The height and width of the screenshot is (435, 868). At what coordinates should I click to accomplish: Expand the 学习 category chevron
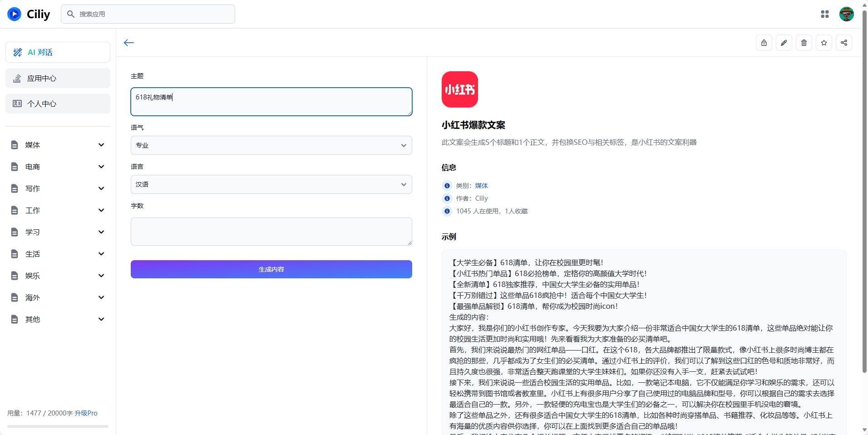(101, 232)
